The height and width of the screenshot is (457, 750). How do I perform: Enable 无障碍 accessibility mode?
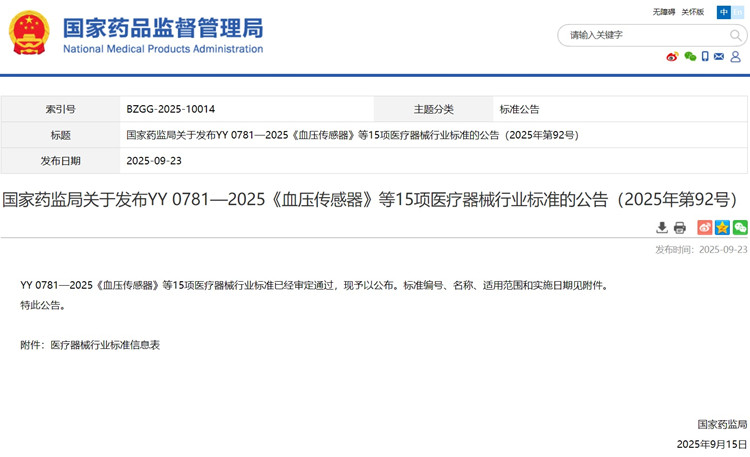tap(664, 12)
